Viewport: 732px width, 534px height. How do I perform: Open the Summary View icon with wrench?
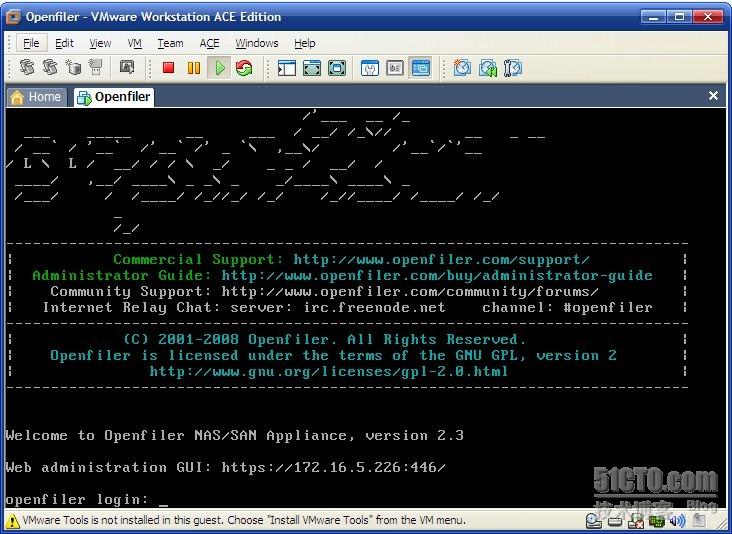point(370,68)
